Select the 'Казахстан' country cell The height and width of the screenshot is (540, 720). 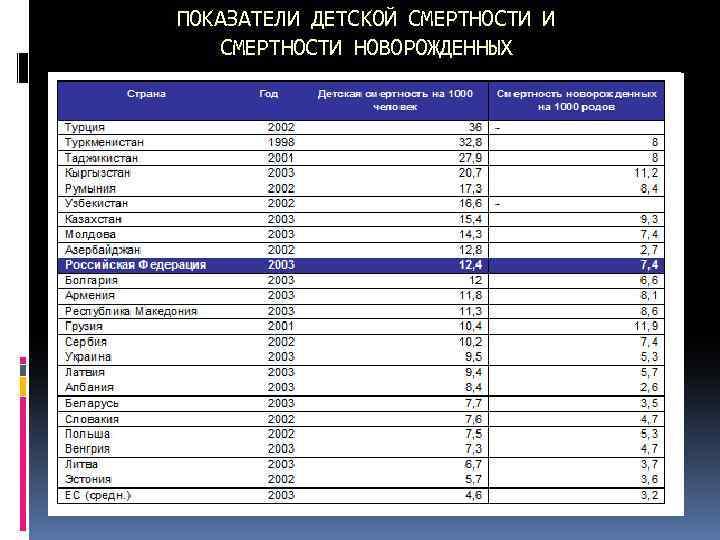[x=93, y=219]
